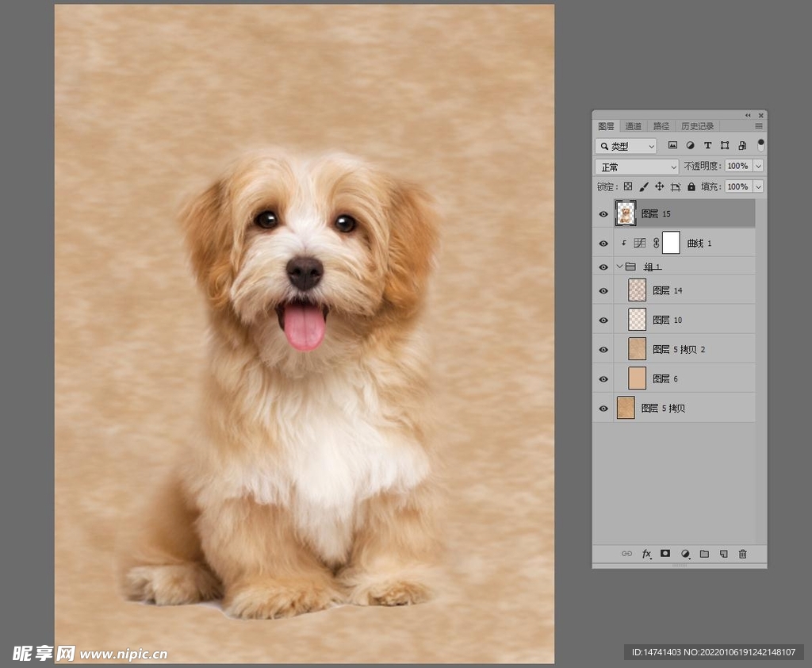Click curves adjustment icon on 曲线 1
812x668 pixels.
(640, 243)
